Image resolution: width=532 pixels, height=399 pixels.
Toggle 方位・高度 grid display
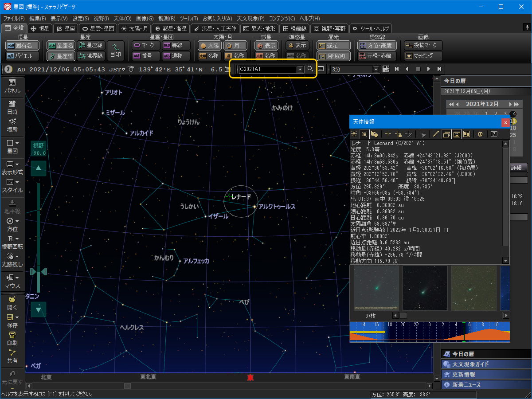(x=377, y=45)
